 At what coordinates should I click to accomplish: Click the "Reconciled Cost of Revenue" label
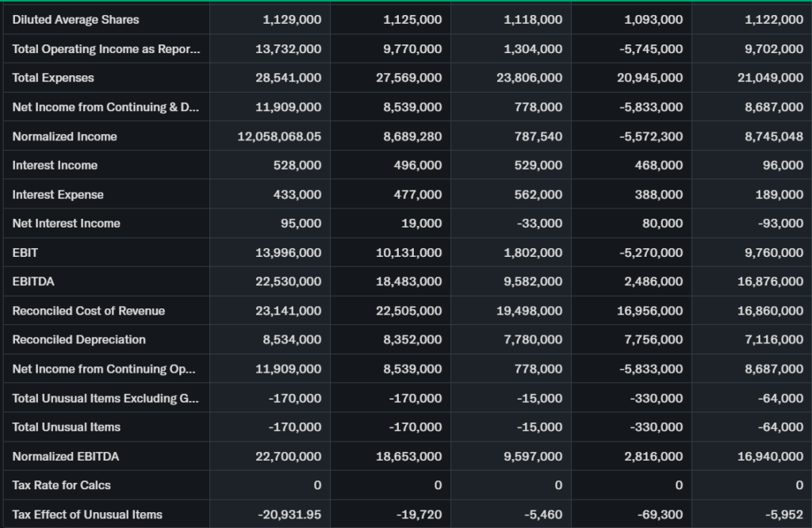point(89,311)
